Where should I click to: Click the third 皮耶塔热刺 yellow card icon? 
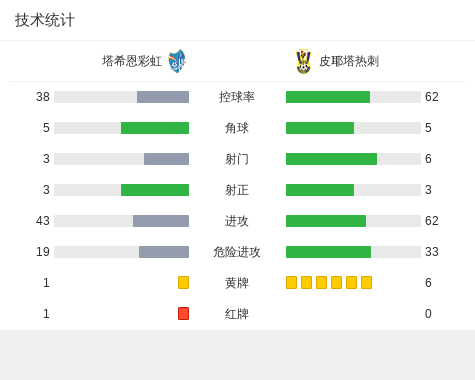click(321, 282)
